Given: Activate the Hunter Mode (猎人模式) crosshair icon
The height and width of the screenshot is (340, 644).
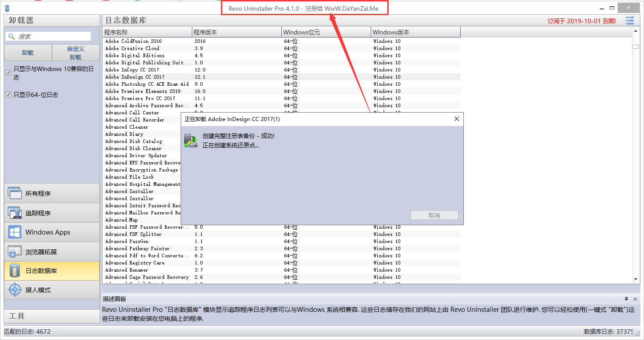Looking at the screenshot, I should pos(15,290).
